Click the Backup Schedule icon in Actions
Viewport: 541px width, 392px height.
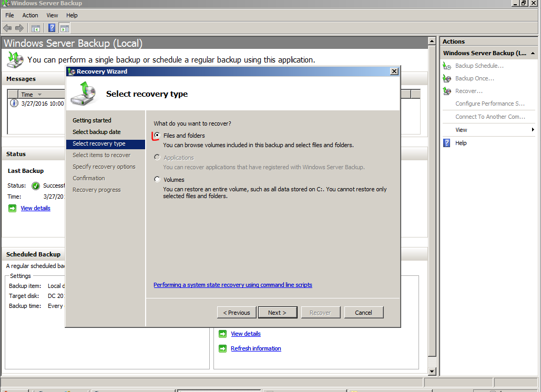pyautogui.click(x=447, y=66)
